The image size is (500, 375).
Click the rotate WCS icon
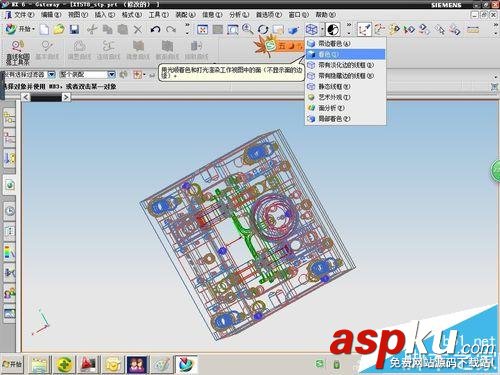[x=394, y=29]
